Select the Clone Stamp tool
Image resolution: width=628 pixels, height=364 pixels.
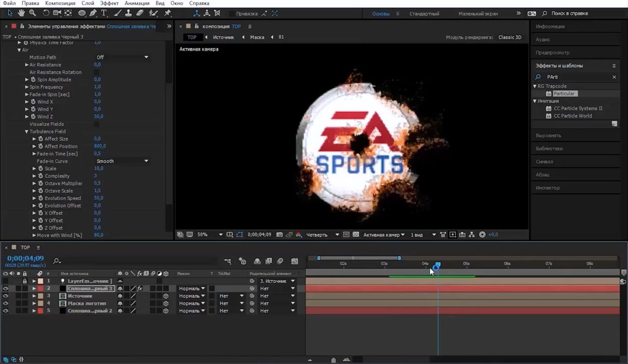129,13
